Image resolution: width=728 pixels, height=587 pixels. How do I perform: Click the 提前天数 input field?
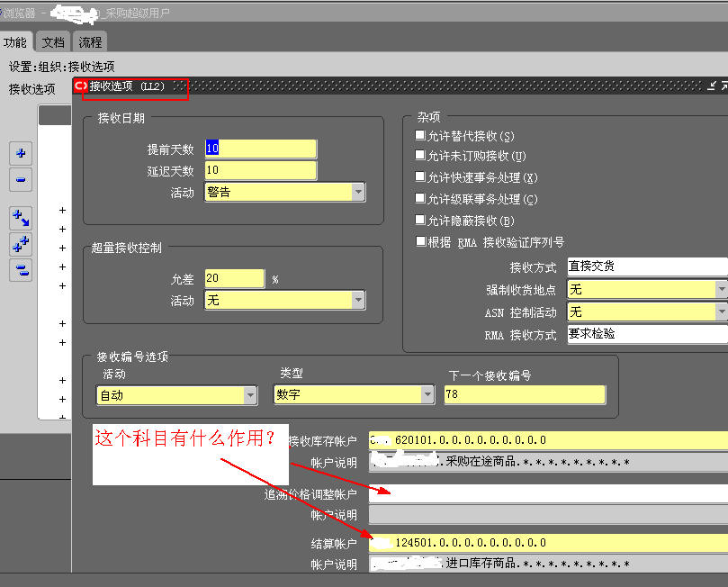click(261, 149)
